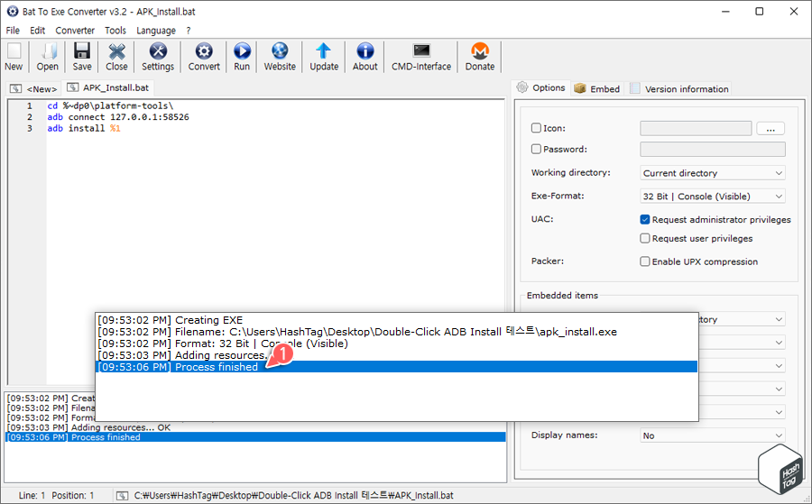Create a new file with New toolbar icon
Image resolution: width=812 pixels, height=504 pixels.
click(x=14, y=50)
